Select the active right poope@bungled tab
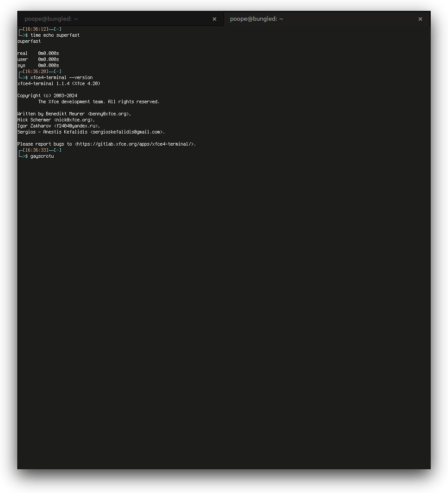 [x=326, y=19]
